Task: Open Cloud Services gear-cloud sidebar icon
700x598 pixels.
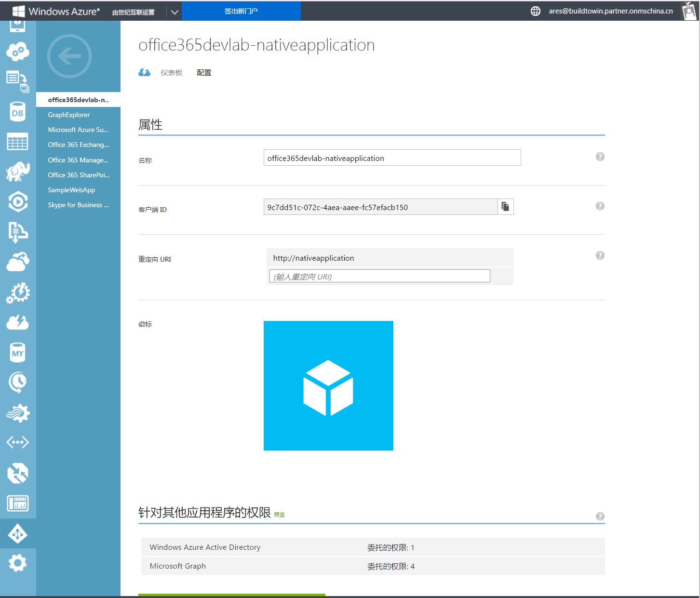Action: pos(18,51)
